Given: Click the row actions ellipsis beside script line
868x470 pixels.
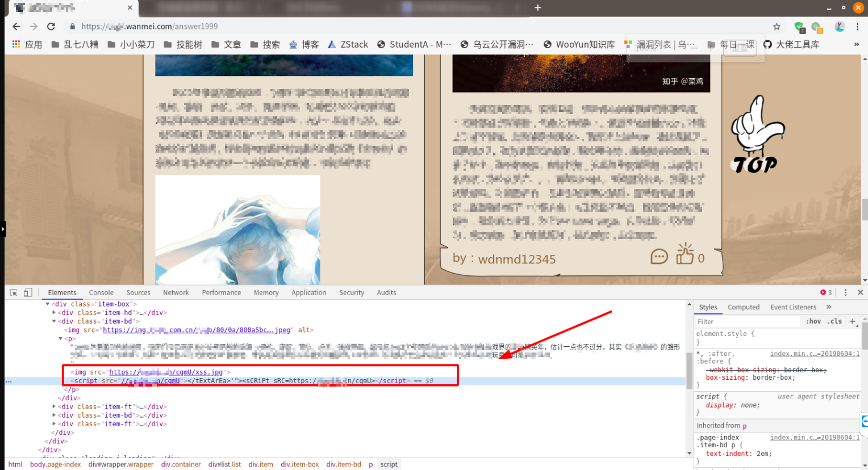Looking at the screenshot, I should tap(9, 381).
